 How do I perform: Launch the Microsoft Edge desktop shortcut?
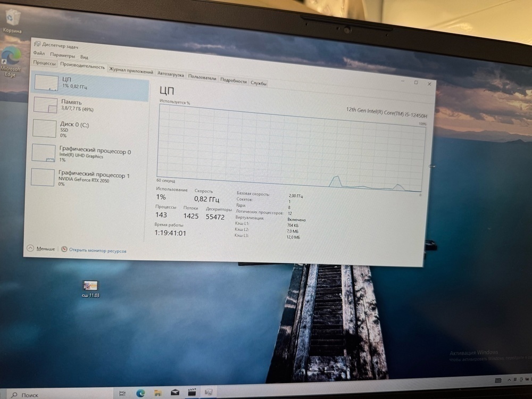pos(11,61)
